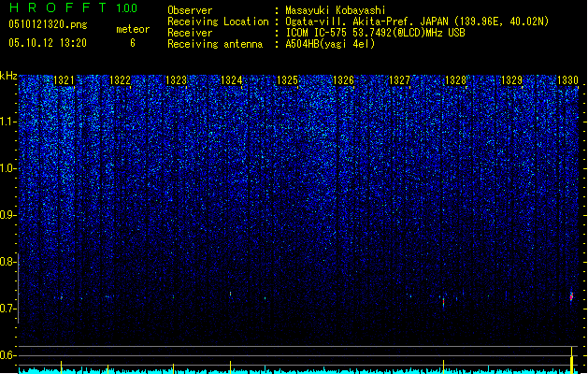Click the meteor count value 6
Image resolution: width=588 pixels, height=374 pixels.
[x=133, y=43]
